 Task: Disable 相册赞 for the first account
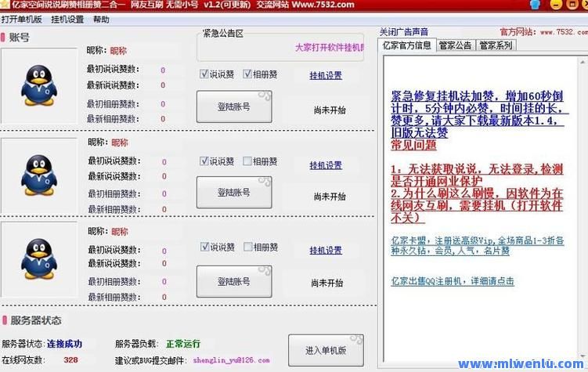(x=247, y=75)
